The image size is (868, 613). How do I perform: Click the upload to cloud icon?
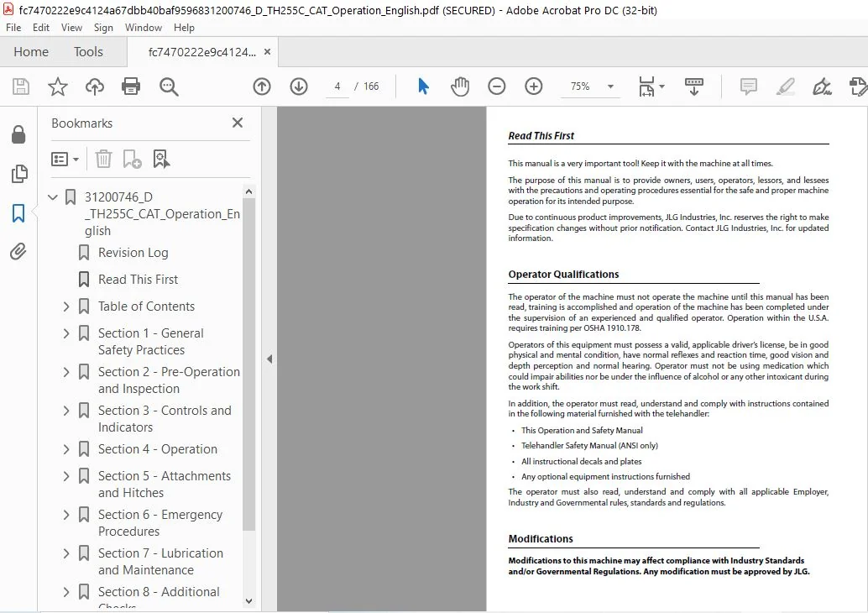(95, 86)
